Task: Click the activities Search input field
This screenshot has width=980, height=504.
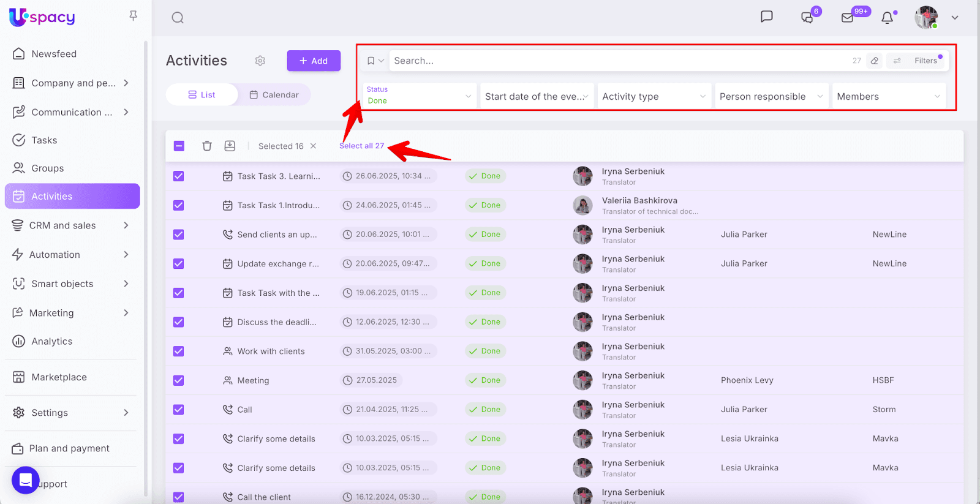Action: (612, 61)
